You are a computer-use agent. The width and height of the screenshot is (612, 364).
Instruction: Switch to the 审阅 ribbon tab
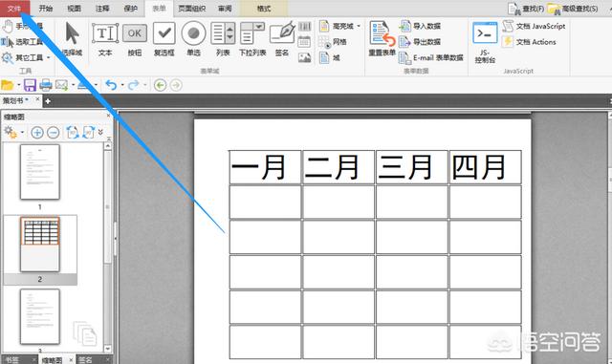pos(225,9)
